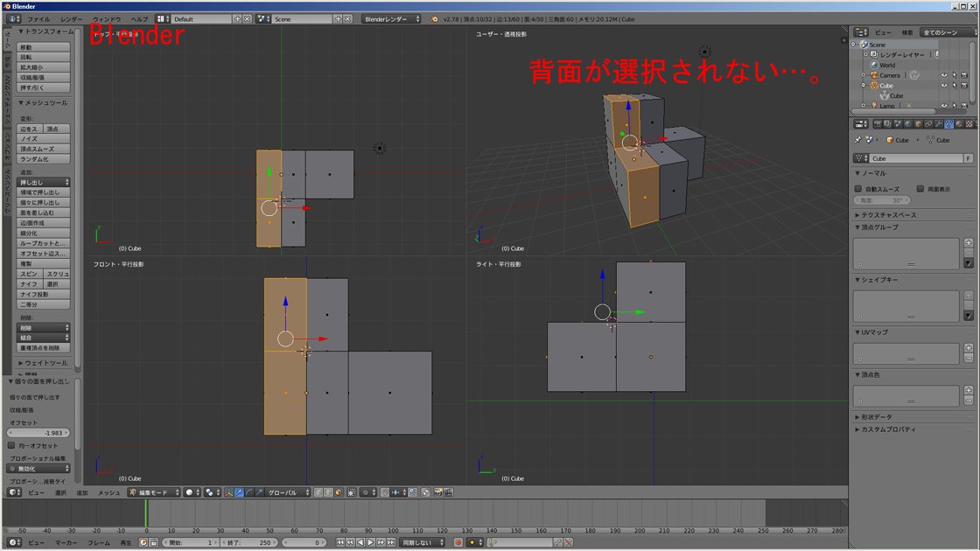Click the red auto-keyframe record button

458,542
